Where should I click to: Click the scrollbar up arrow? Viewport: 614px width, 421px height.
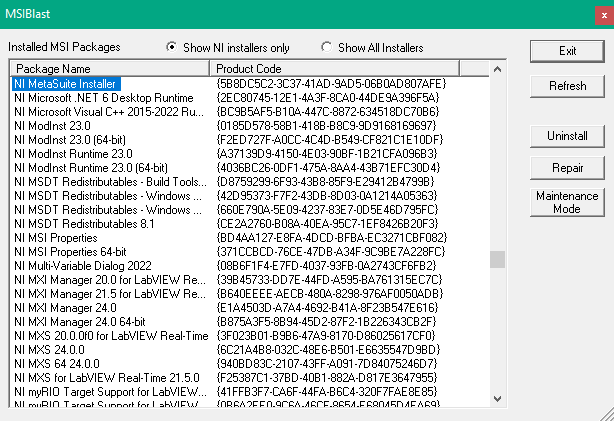pos(497,69)
